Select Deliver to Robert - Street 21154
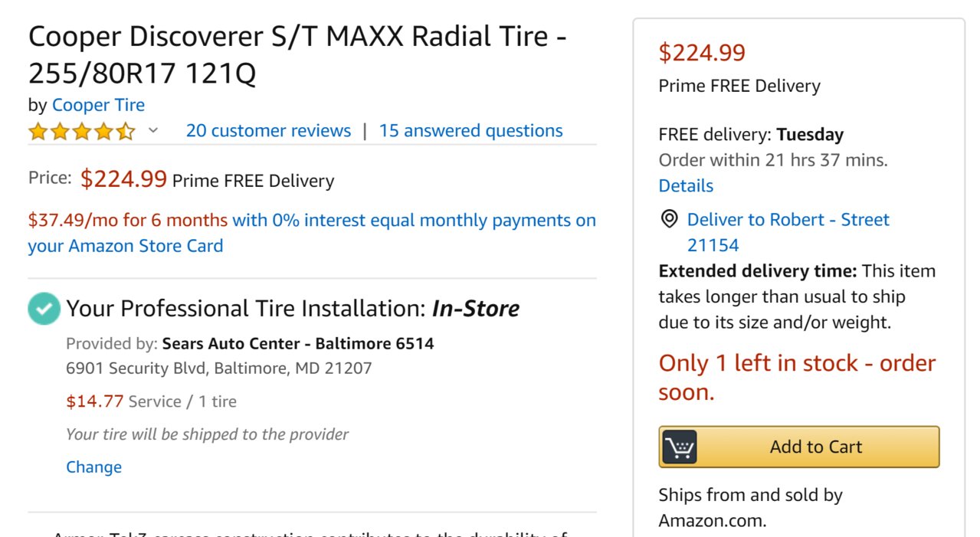The width and height of the screenshot is (980, 537). click(788, 232)
